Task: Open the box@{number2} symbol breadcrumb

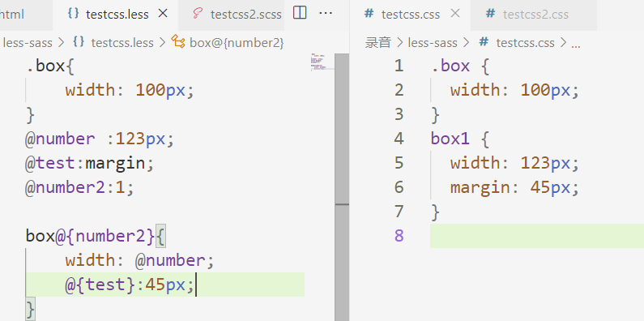Action: [237, 43]
